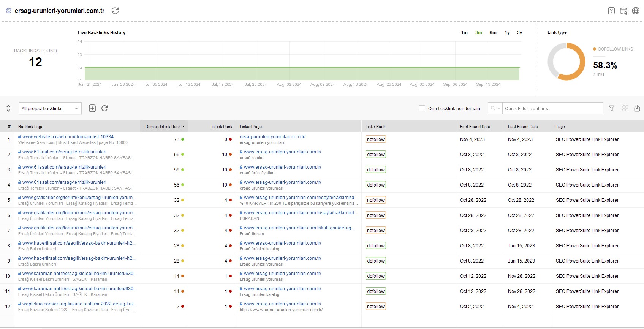This screenshot has width=644, height=329.
Task: Open the filter funnel icon
Action: (612, 108)
